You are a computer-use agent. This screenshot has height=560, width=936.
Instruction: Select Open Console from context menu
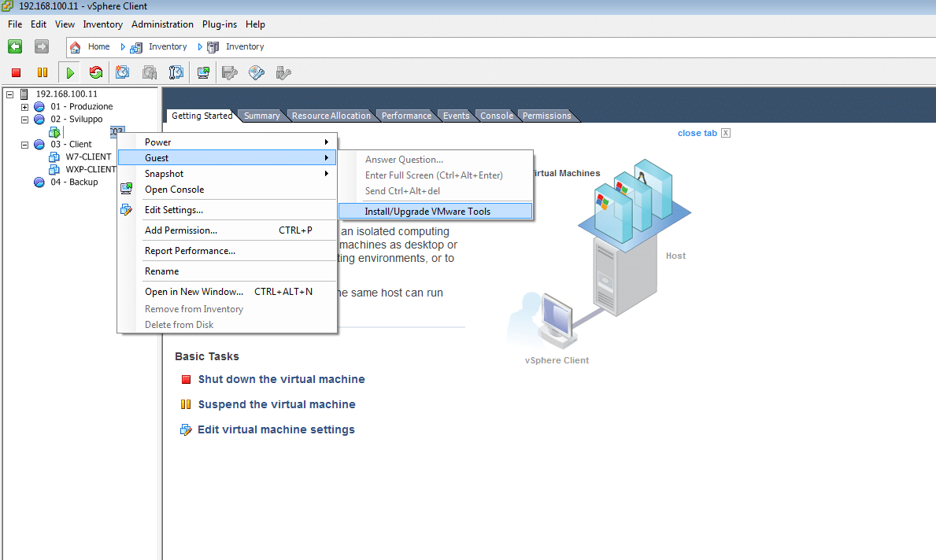click(x=228, y=189)
